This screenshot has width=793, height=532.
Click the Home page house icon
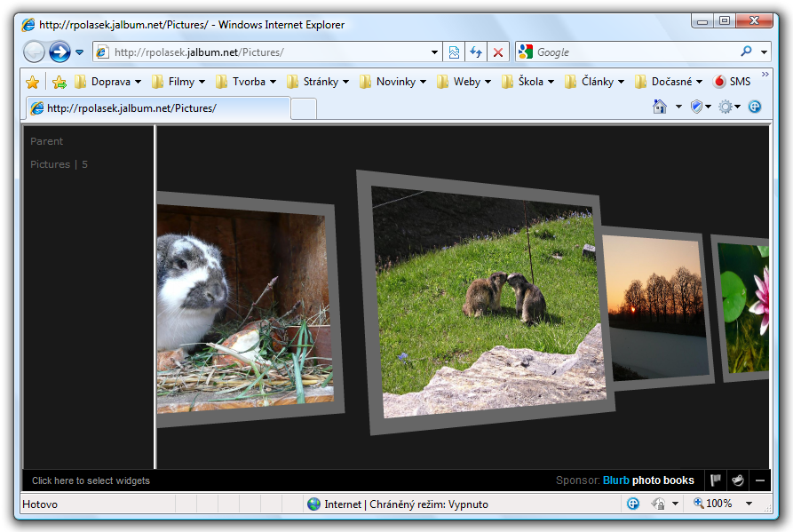(660, 107)
